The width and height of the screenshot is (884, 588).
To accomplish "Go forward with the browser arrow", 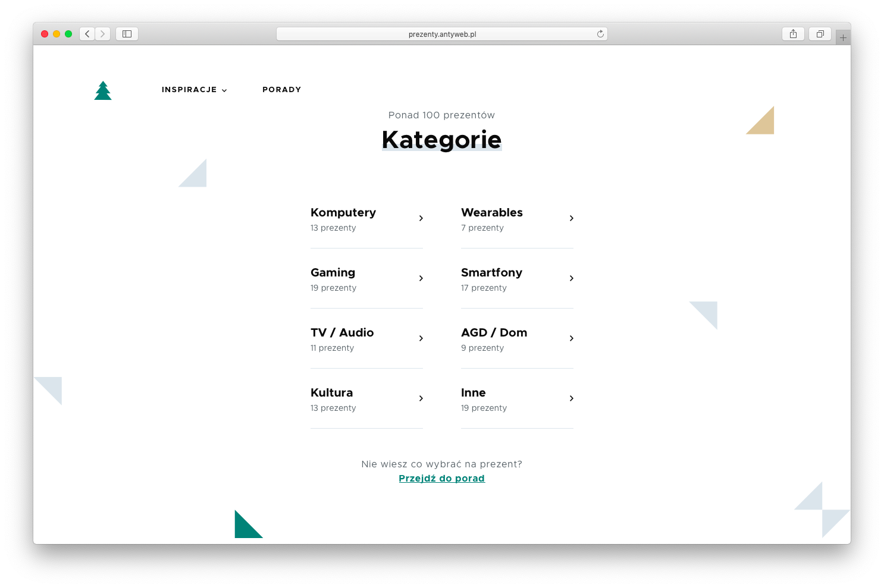I will pyautogui.click(x=103, y=34).
